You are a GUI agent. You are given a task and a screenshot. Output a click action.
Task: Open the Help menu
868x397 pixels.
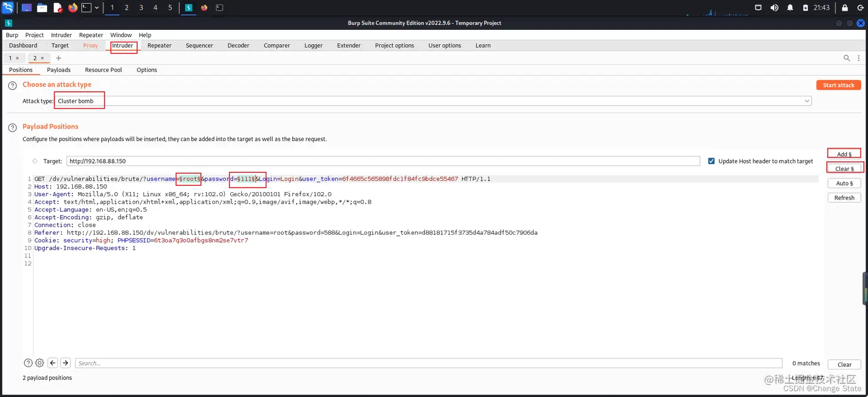coord(145,35)
